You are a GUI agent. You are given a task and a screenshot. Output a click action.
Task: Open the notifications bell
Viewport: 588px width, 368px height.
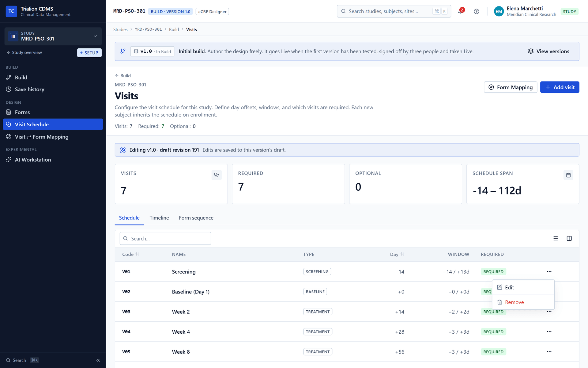click(461, 11)
